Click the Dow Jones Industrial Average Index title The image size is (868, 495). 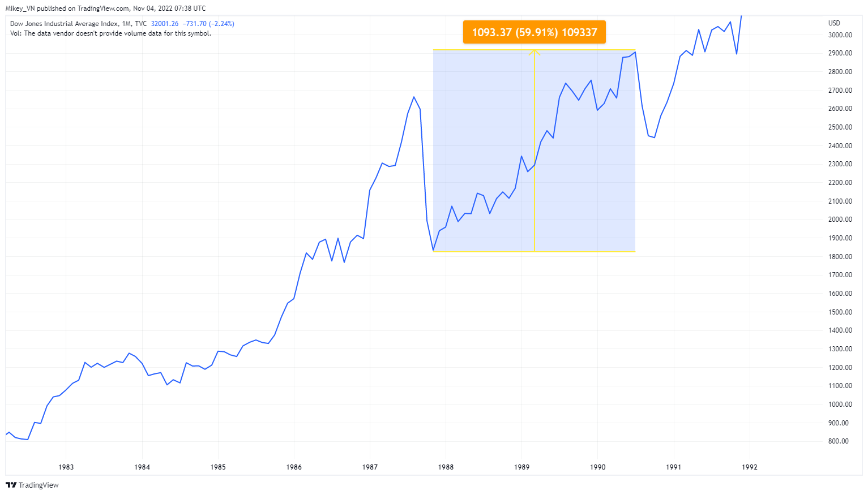[x=64, y=24]
